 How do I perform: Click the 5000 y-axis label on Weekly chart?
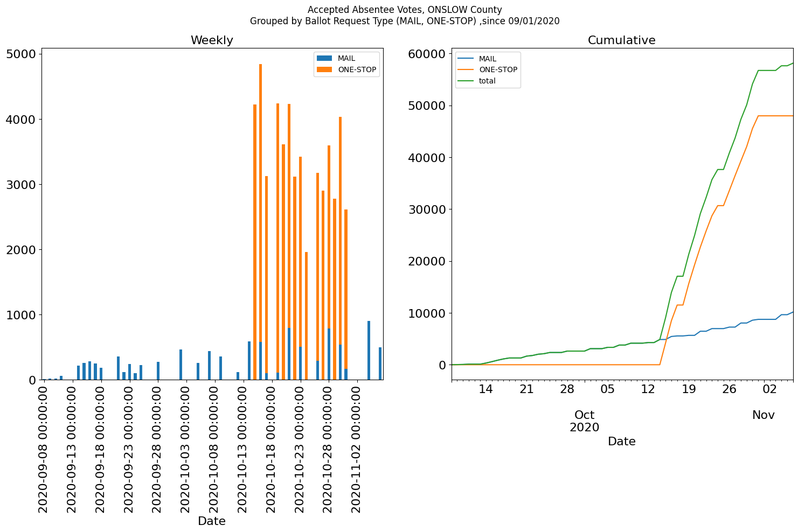[x=21, y=54]
